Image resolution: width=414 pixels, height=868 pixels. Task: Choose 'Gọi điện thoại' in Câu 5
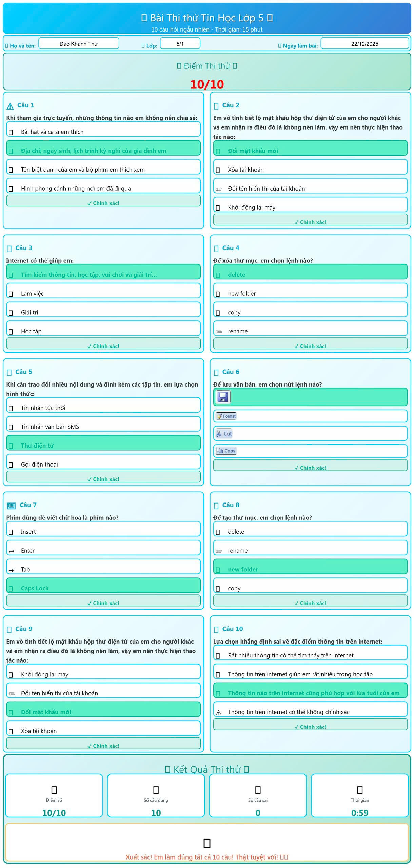[x=103, y=464]
